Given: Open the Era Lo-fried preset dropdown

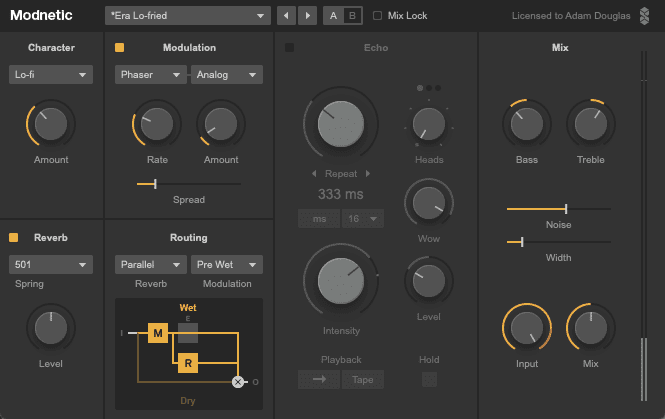Looking at the screenshot, I should point(188,16).
